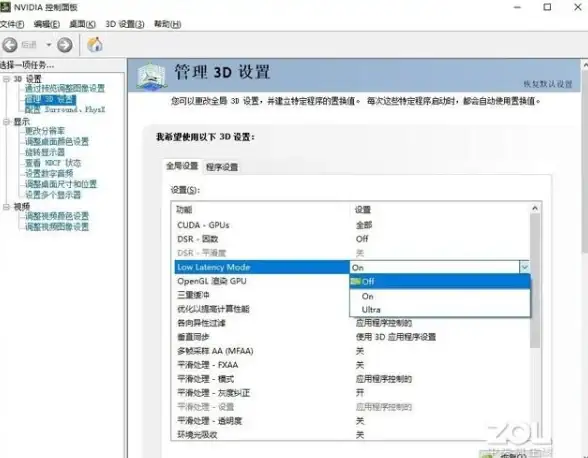The height and width of the screenshot is (458, 588).
Task: Select the DSR - 因数 setting row
Action: [352, 239]
